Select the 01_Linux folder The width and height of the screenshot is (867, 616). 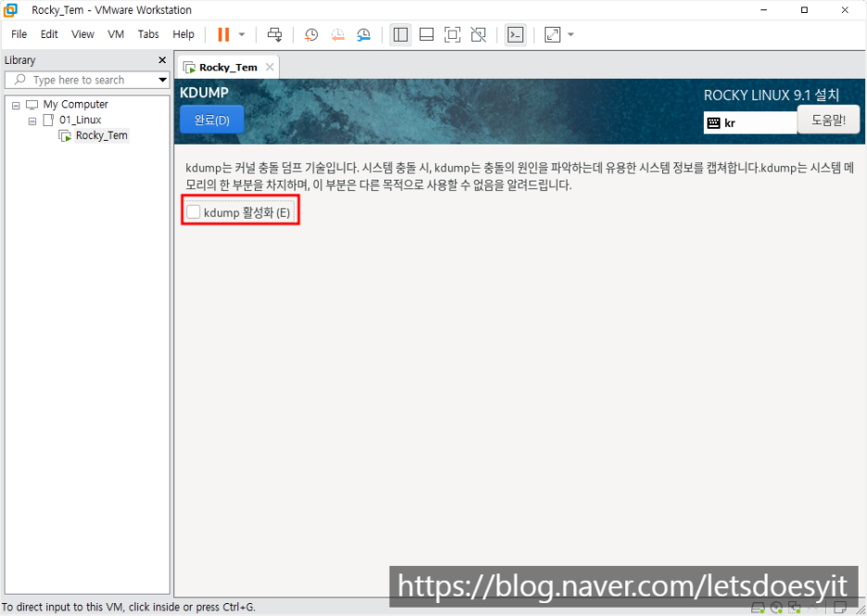click(81, 119)
